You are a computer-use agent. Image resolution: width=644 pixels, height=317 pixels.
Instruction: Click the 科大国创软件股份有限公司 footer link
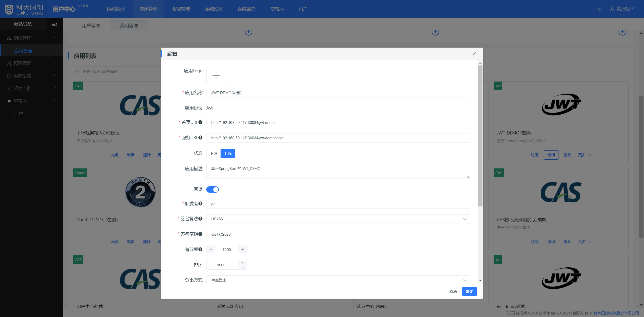[616, 313]
